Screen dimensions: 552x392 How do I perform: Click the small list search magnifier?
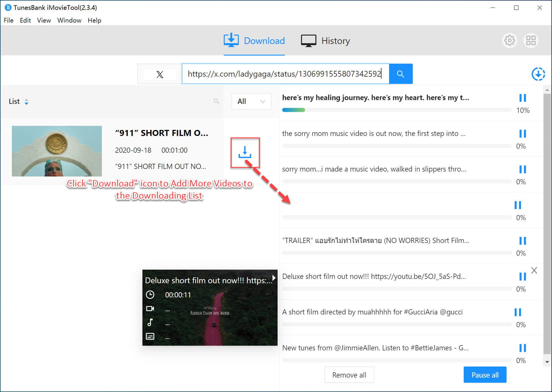coord(216,101)
